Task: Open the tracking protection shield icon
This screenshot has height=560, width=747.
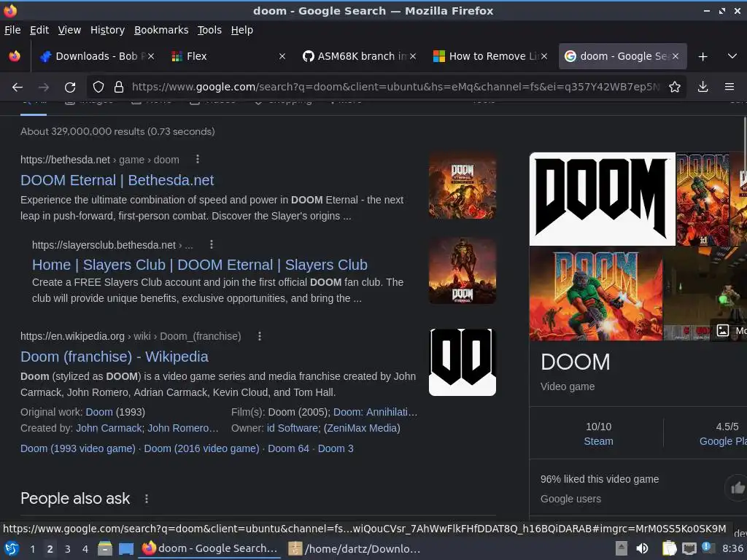Action: click(x=98, y=87)
